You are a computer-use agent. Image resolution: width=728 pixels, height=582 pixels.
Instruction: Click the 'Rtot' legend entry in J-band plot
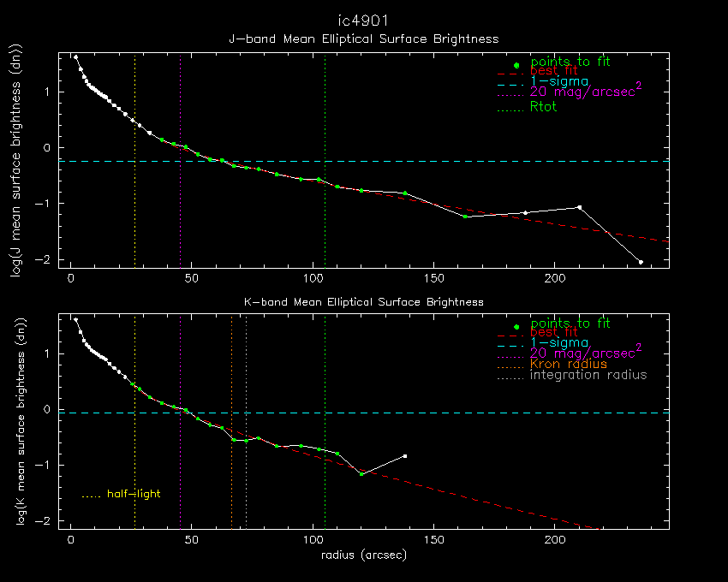pyautogui.click(x=544, y=107)
